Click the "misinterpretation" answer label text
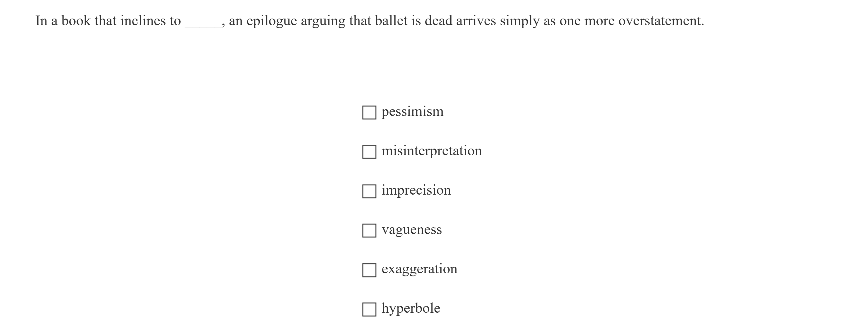868x326 pixels. tap(432, 151)
